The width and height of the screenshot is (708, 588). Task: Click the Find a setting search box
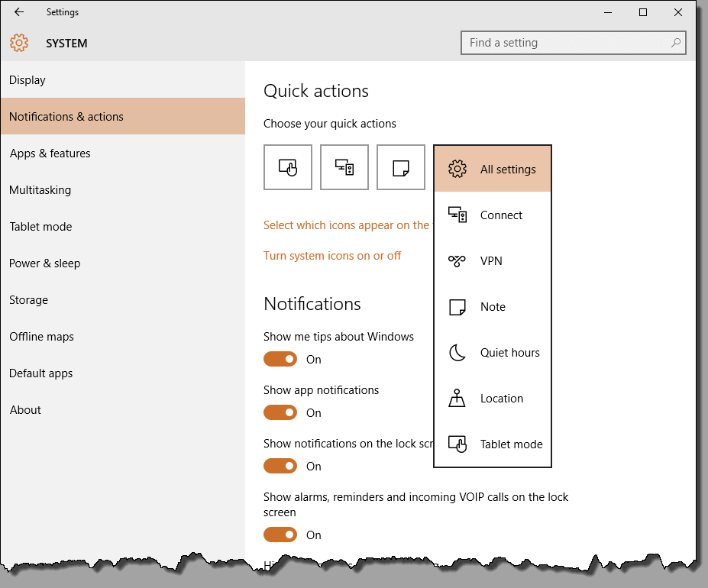point(574,43)
